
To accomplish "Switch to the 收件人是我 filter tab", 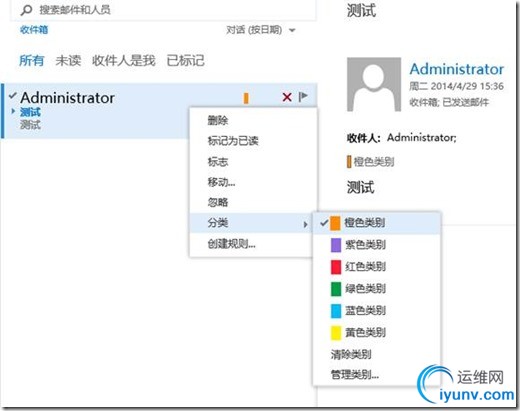I will point(123,60).
